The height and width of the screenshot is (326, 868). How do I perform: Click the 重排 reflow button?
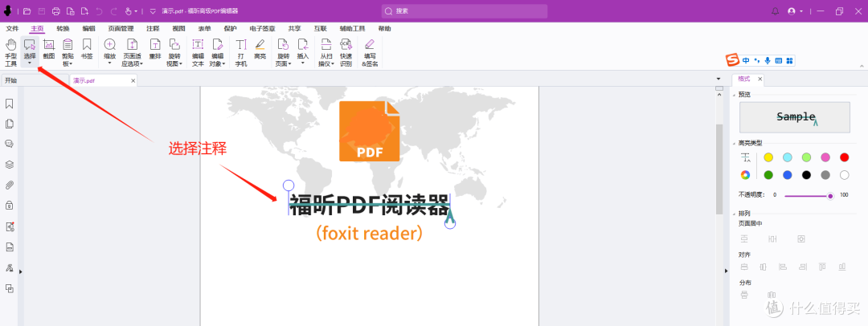(x=155, y=49)
